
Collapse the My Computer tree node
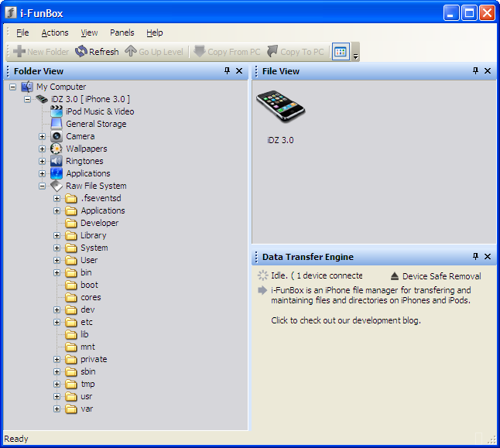[12, 87]
